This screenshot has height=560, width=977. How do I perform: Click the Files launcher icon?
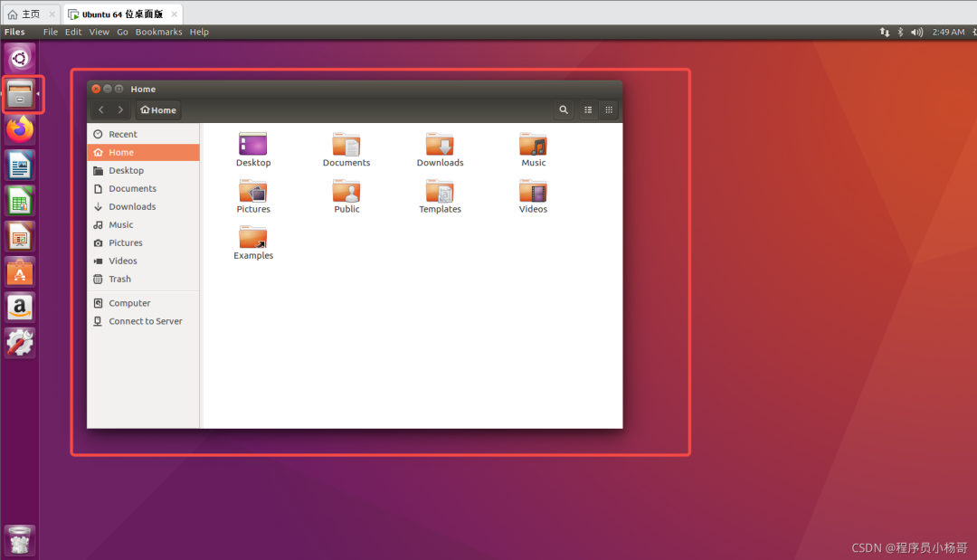coord(20,95)
